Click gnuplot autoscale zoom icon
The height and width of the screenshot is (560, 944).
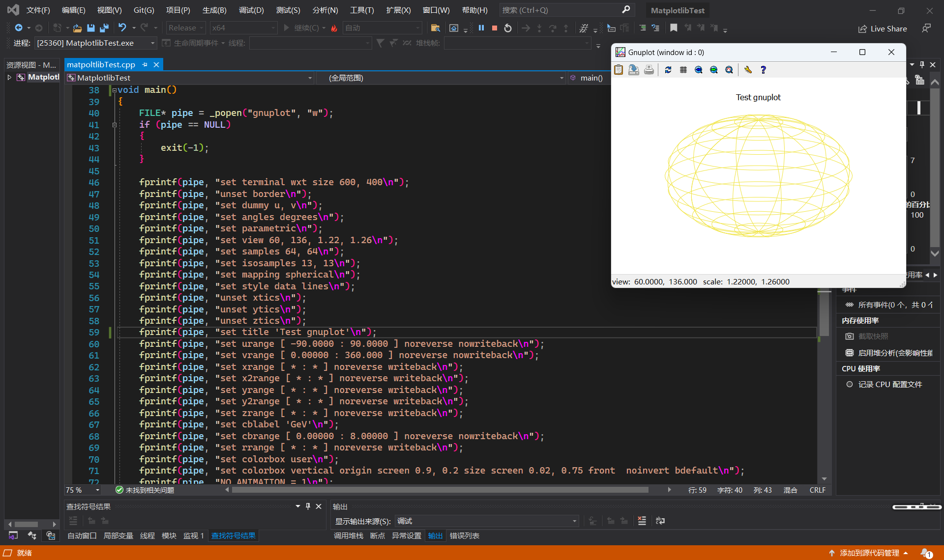[x=729, y=70]
